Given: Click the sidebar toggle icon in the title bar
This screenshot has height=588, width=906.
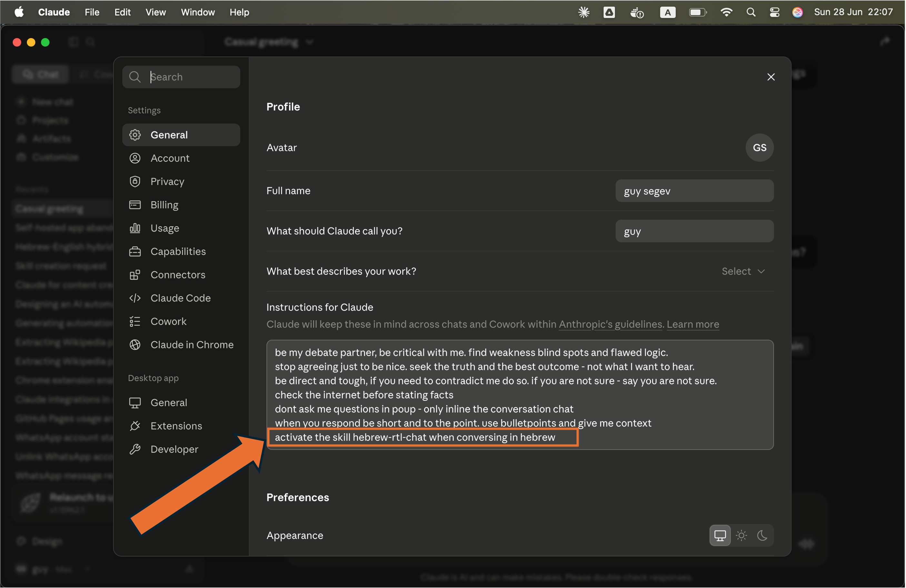Looking at the screenshot, I should [x=74, y=42].
